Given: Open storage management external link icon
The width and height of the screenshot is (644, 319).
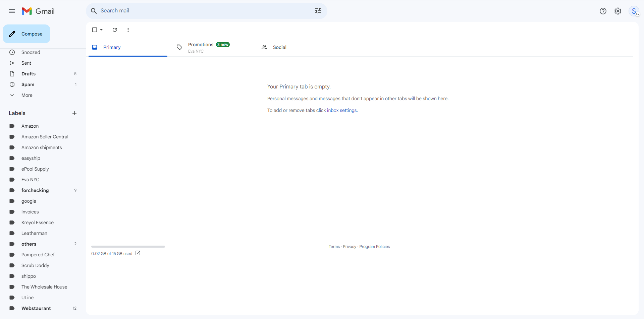Looking at the screenshot, I should [x=138, y=253].
